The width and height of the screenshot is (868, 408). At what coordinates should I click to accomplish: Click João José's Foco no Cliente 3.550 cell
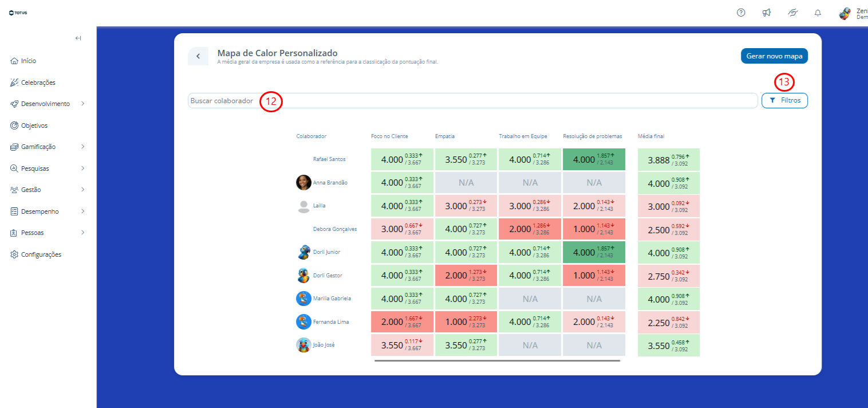tap(402, 345)
